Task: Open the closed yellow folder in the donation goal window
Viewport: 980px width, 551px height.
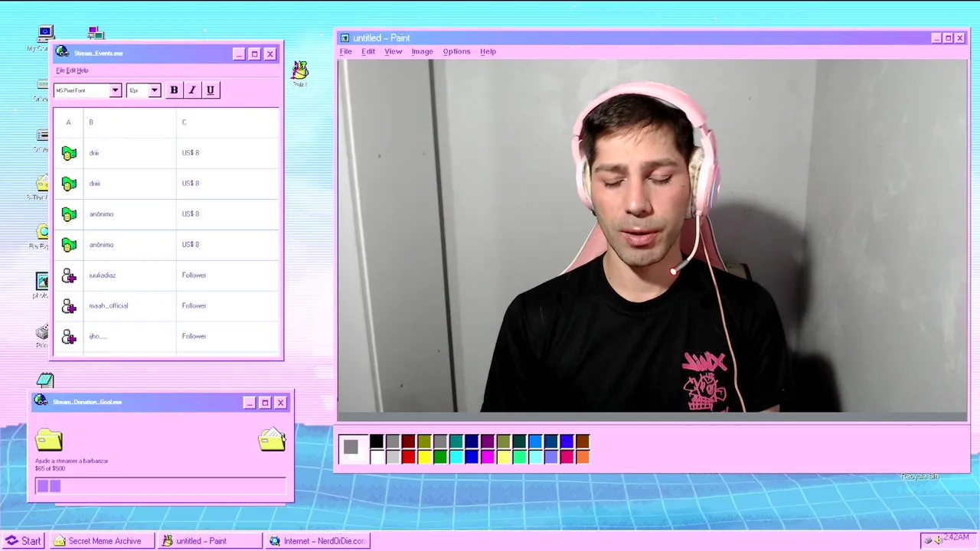Action: coord(49,439)
